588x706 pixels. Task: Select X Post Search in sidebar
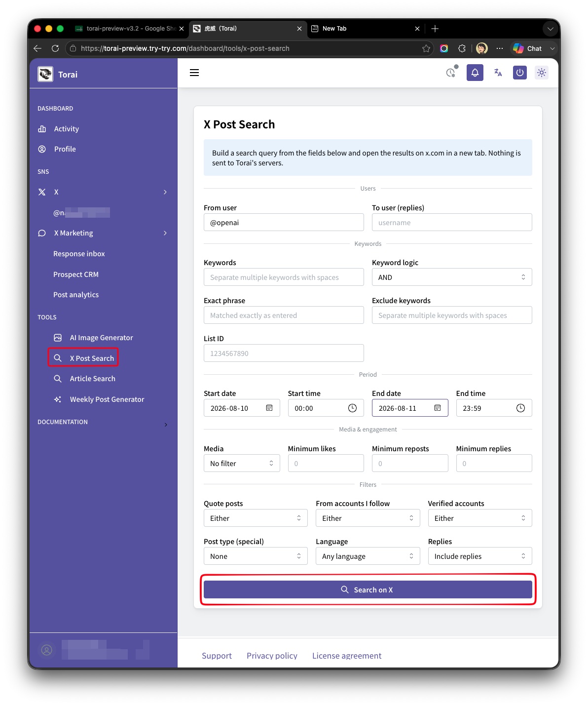[x=83, y=358]
